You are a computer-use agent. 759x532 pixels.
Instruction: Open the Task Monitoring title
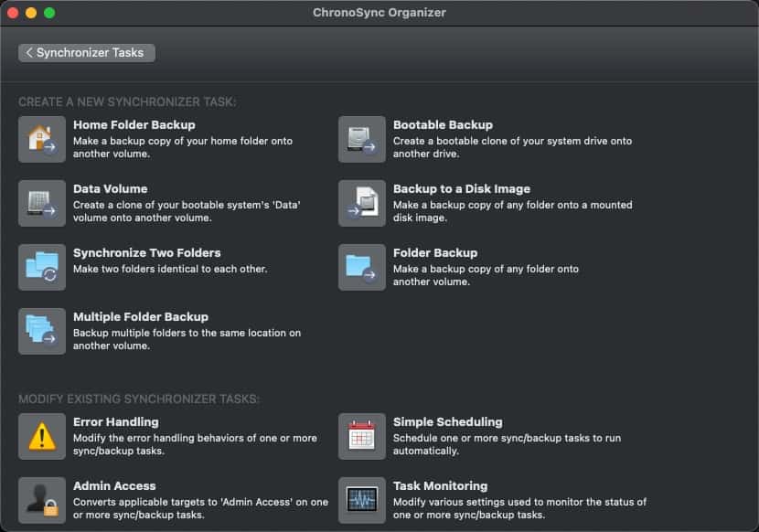click(x=441, y=485)
